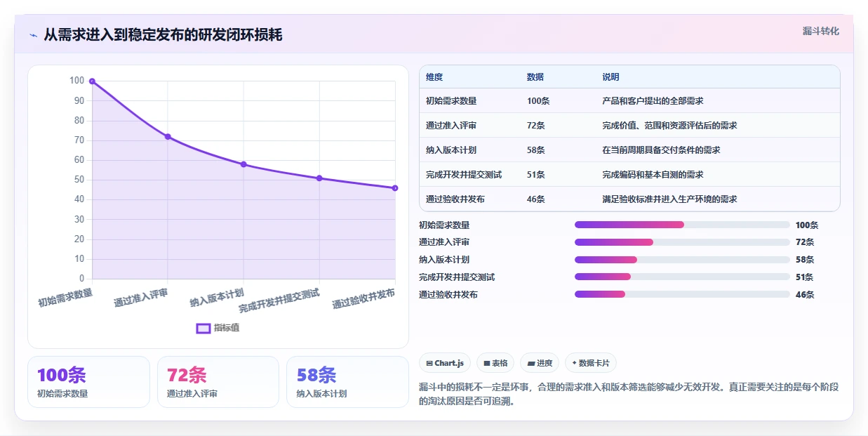The height and width of the screenshot is (436, 868).
Task: Click the y-axis label 100
Action: 76,81
